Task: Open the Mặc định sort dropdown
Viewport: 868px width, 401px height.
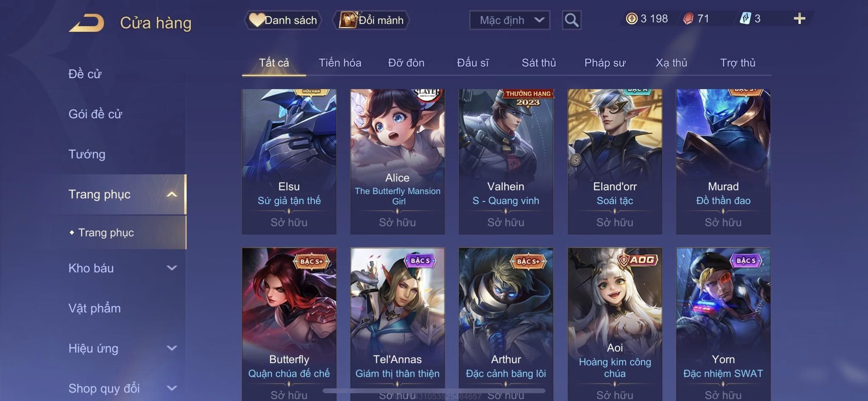Action: tap(509, 20)
